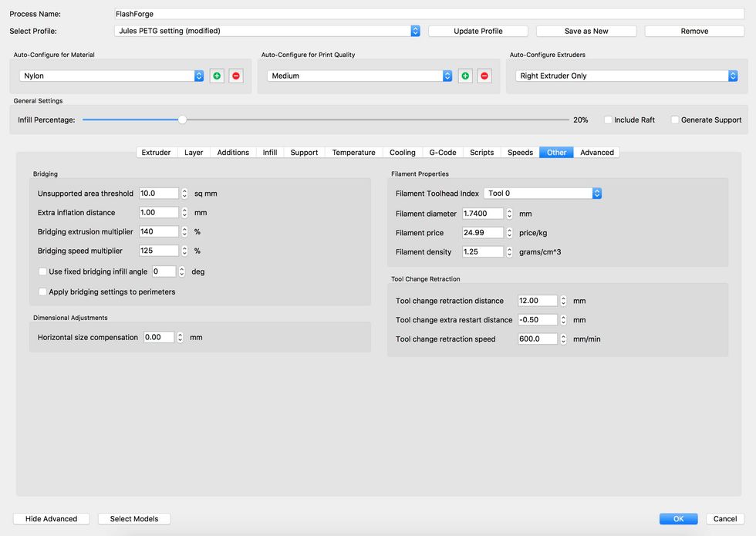
Task: Increase Filament diameter using its stepper
Action: pos(508,211)
